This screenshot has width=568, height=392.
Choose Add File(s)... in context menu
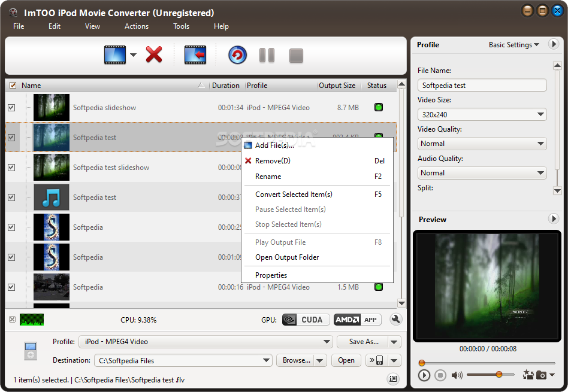317,145
